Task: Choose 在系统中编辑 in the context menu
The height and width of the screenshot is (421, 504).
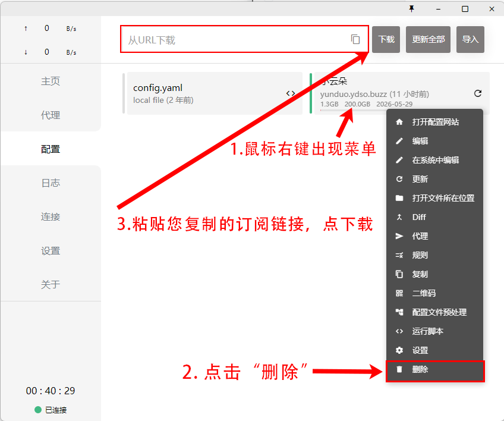Action: pos(435,160)
